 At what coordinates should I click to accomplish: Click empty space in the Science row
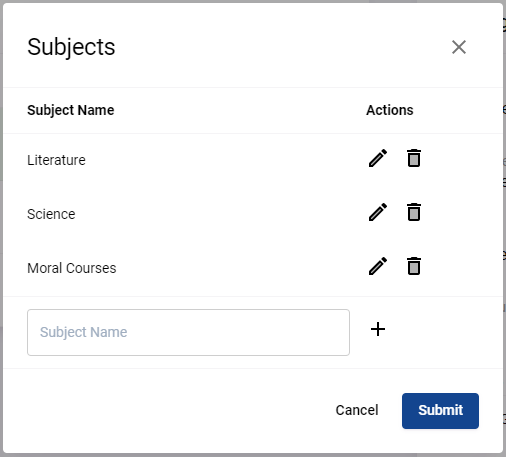217,214
